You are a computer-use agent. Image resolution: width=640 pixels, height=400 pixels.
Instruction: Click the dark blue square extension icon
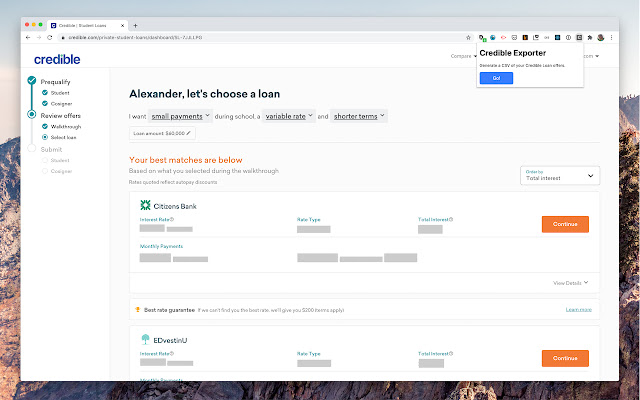point(558,38)
